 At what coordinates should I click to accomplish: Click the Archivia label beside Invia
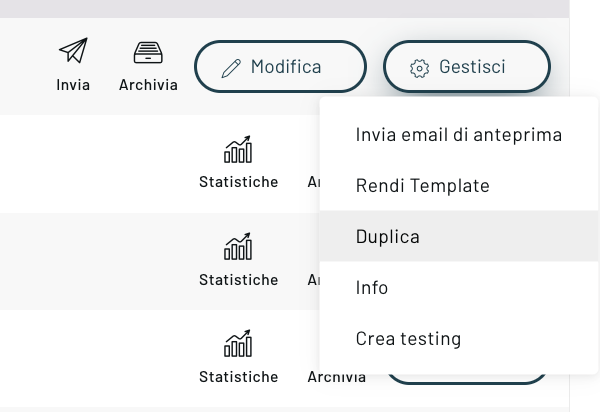148,85
